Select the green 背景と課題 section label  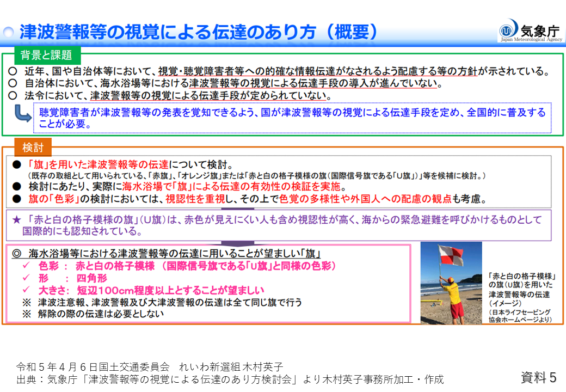pos(46,55)
